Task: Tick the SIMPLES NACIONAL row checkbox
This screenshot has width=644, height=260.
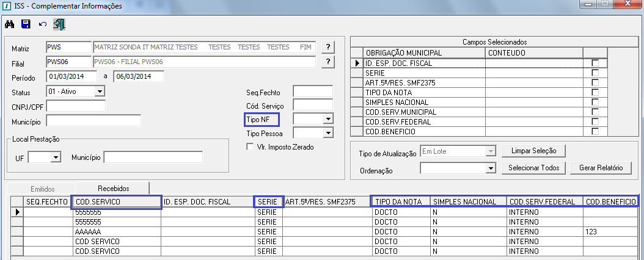Action: click(x=595, y=103)
